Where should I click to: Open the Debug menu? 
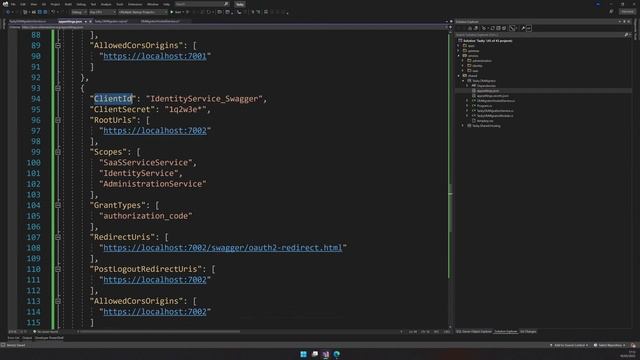tap(81, 4)
